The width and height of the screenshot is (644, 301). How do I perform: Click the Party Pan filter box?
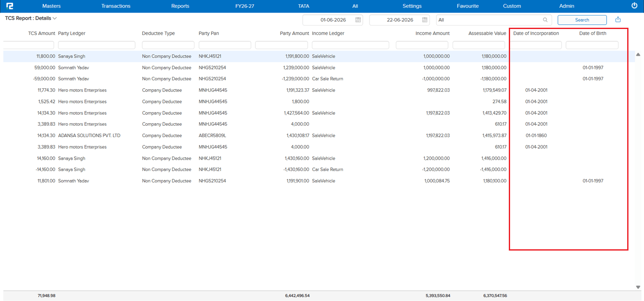point(225,45)
